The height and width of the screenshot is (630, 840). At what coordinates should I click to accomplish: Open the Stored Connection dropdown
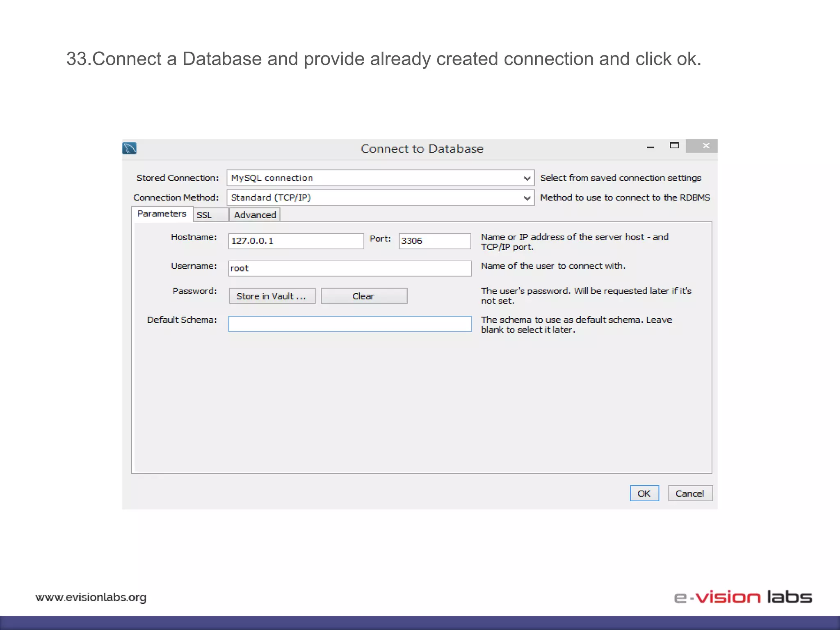[x=380, y=178]
